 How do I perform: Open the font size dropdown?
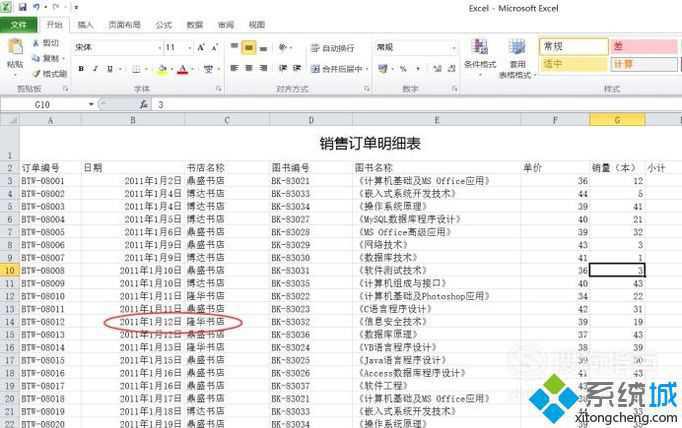tap(186, 48)
